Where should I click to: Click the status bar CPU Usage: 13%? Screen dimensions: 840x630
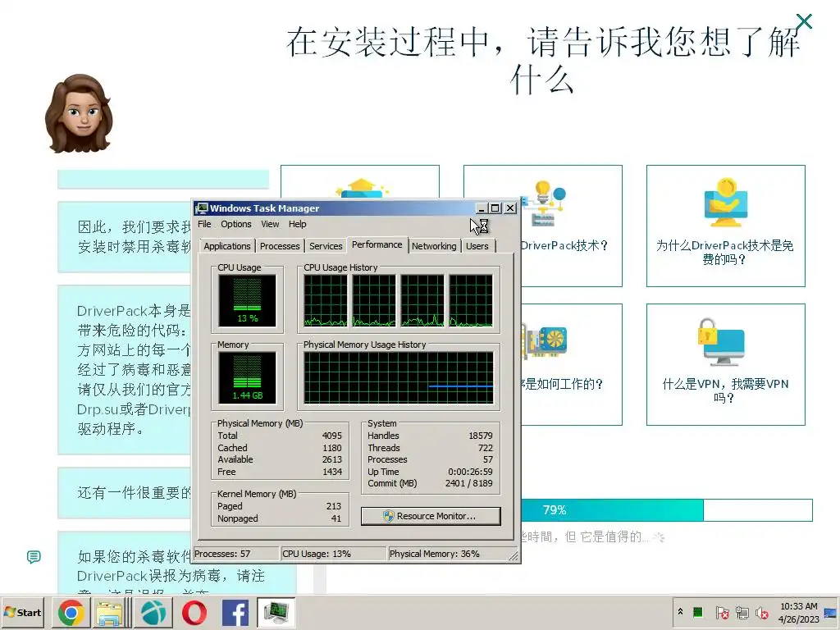pos(317,554)
